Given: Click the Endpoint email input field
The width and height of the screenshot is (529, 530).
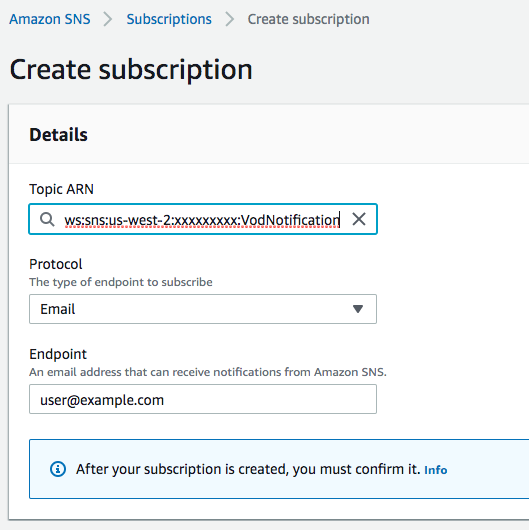Looking at the screenshot, I should (x=203, y=399).
